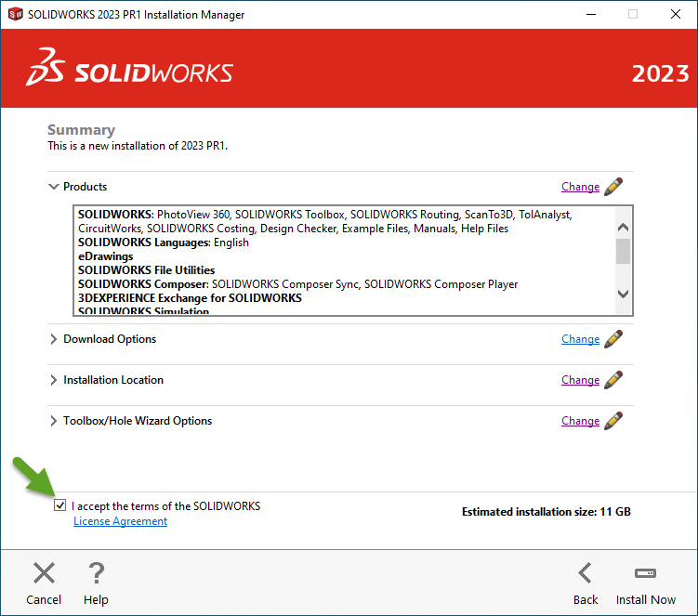Expand Toolbox/Hole Wizard Options section
This screenshot has width=698, height=616.
point(54,421)
